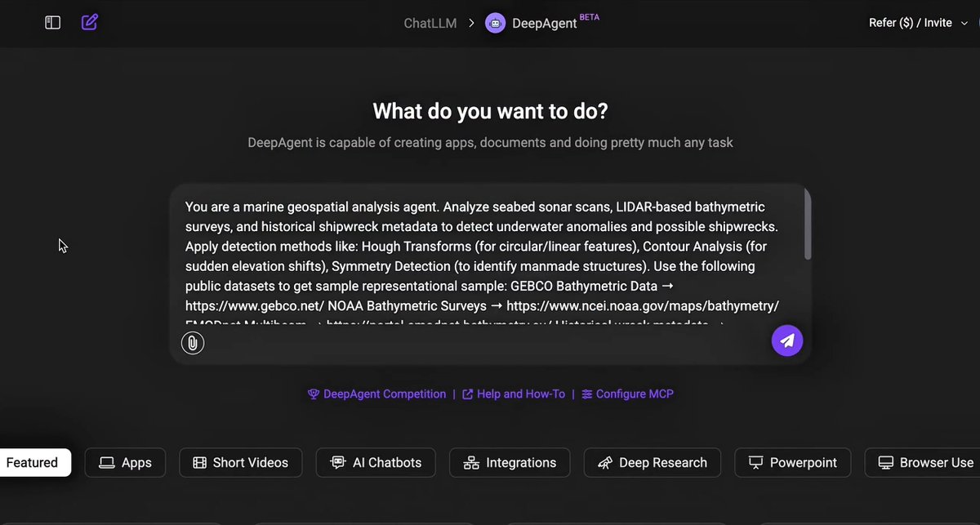Screen dimensions: 980x525
Task: Click the Configure MCP sliders icon
Action: coord(587,394)
